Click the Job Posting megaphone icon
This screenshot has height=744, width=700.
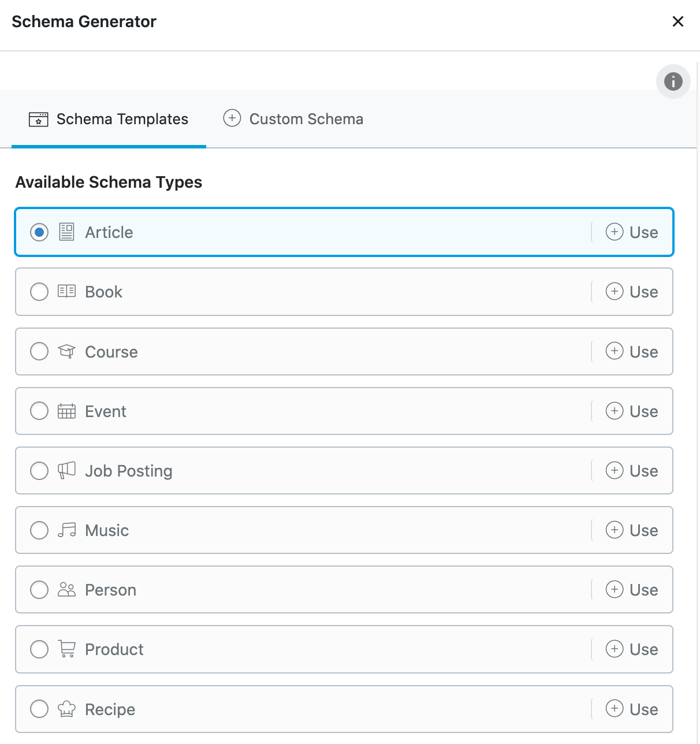click(67, 470)
